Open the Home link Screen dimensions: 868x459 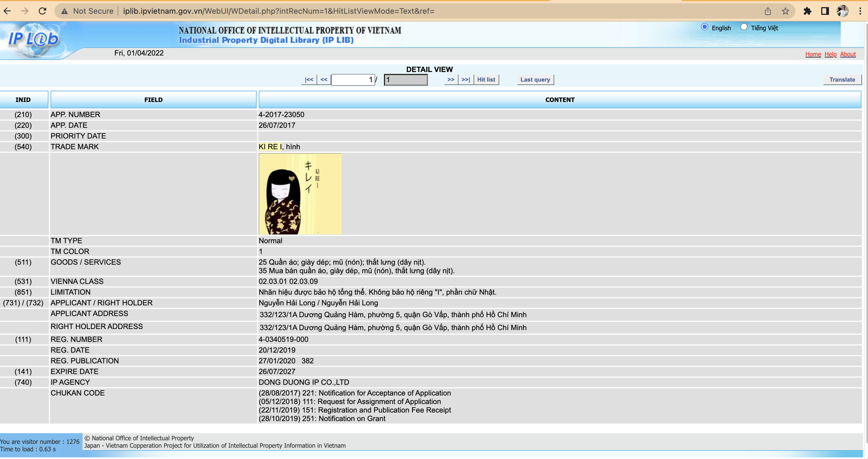(813, 54)
